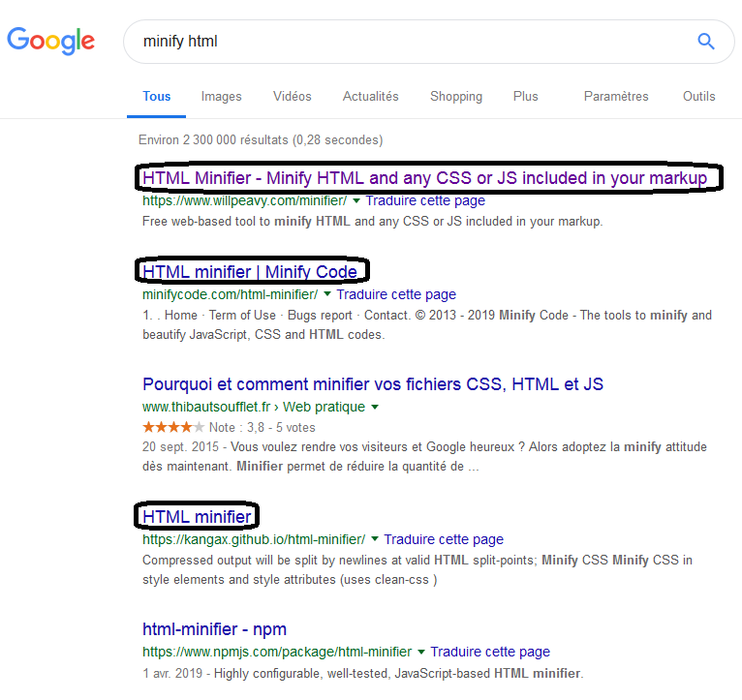This screenshot has height=700, width=742.
Task: Click the Google logo
Action: click(51, 41)
